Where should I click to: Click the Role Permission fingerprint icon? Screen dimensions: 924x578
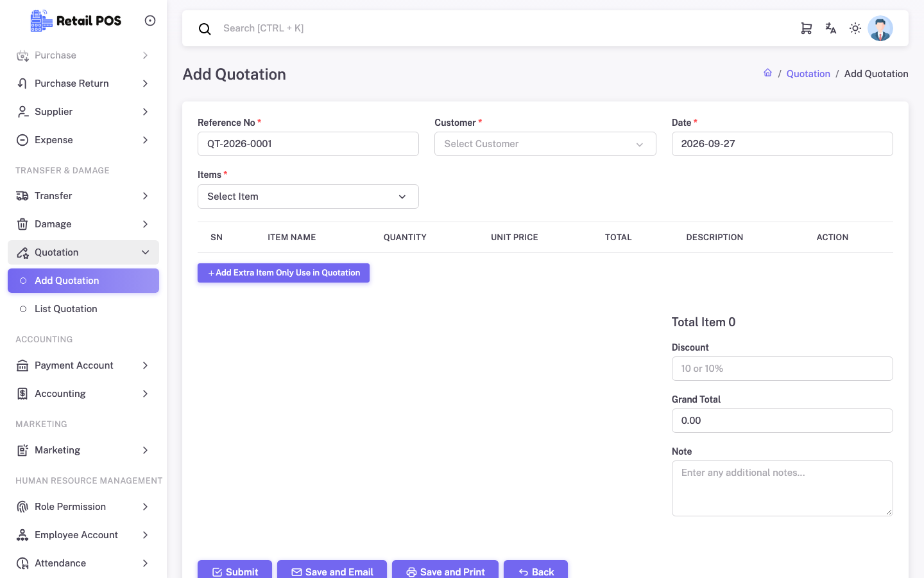22,507
